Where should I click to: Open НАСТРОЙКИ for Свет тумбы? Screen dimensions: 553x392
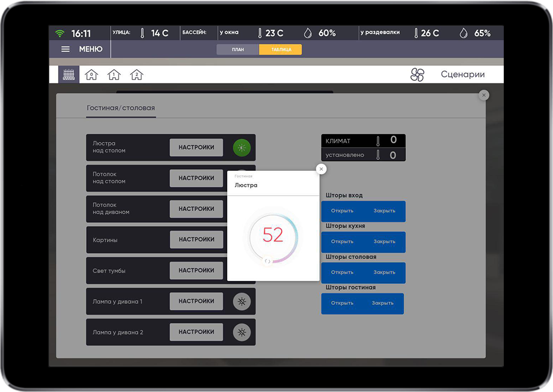[x=196, y=270]
